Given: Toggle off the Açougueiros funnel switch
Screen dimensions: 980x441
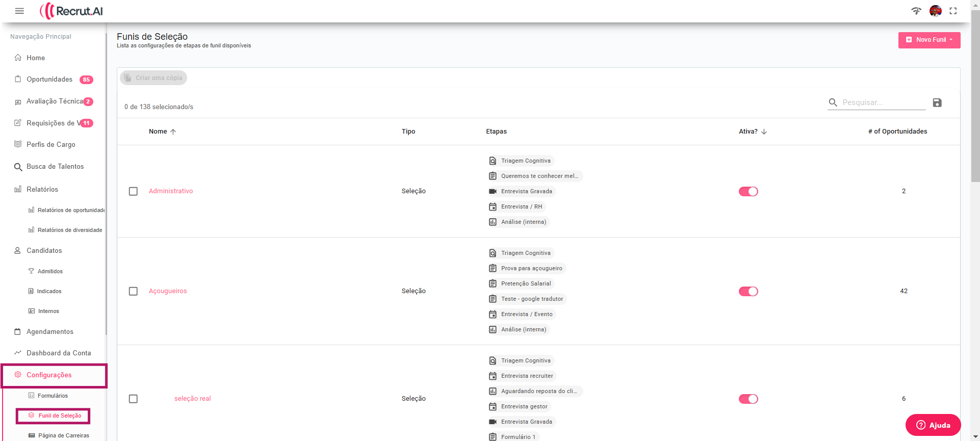Looking at the screenshot, I should coord(749,291).
